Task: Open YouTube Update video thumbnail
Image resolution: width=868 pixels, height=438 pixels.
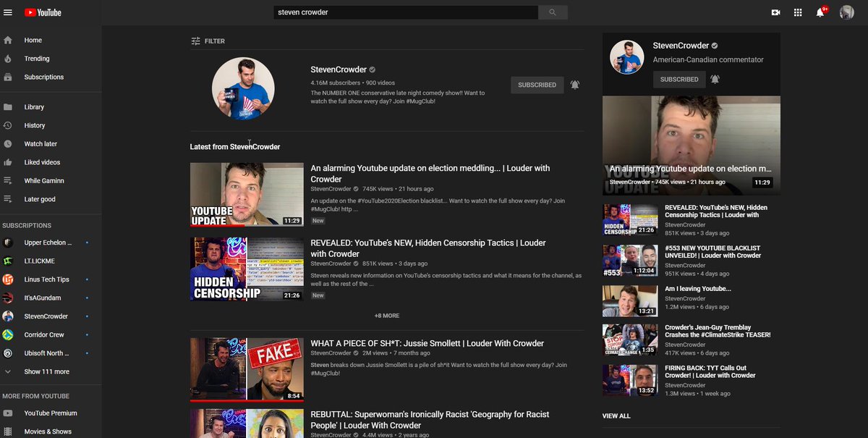Action: [x=247, y=194]
